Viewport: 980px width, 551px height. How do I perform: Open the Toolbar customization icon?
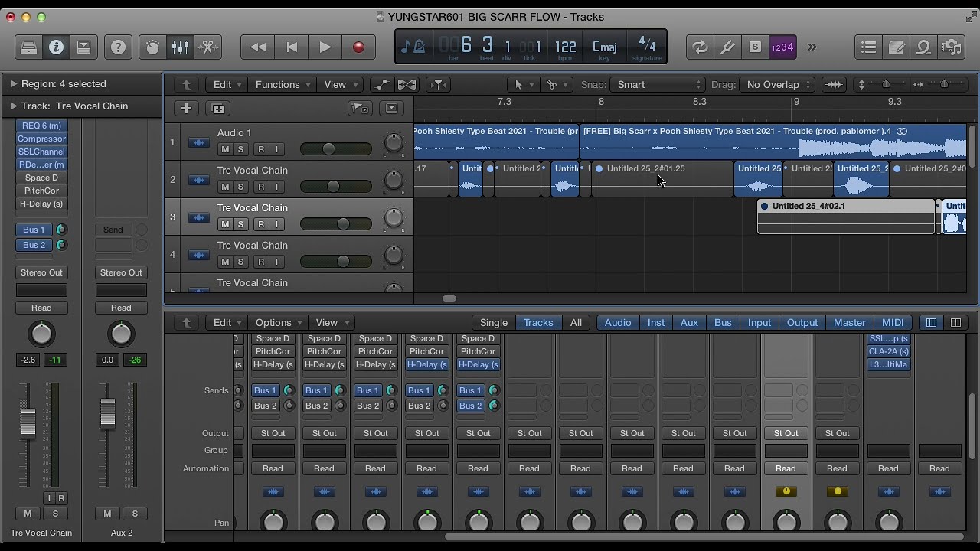(x=83, y=47)
